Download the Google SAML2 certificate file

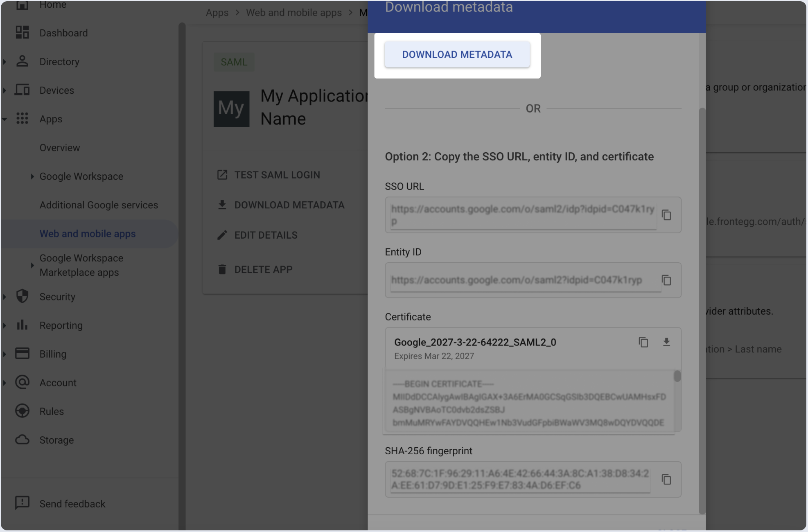[x=666, y=342]
